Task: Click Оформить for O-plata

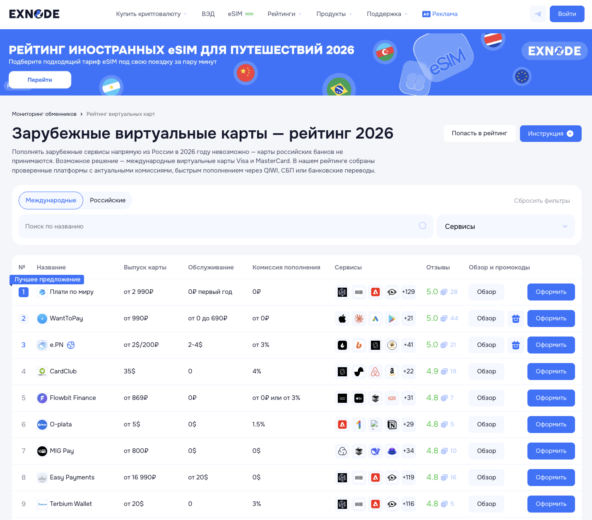Action: (x=551, y=424)
